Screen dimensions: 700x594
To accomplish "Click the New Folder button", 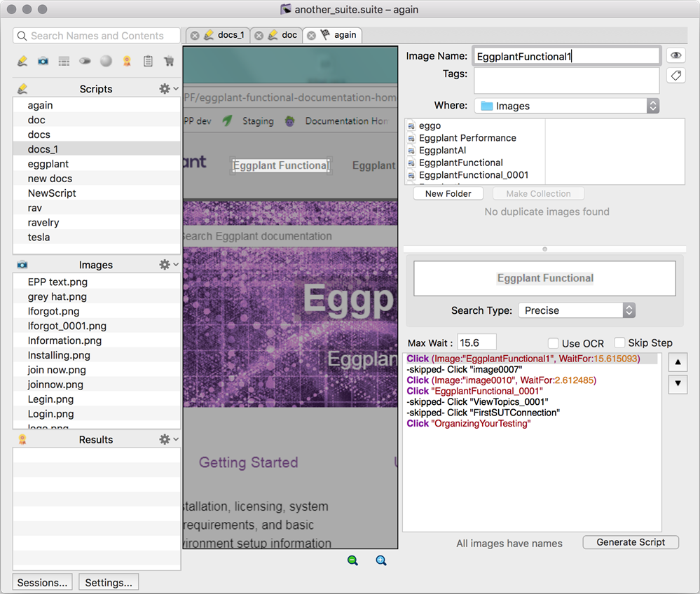I will [448, 194].
